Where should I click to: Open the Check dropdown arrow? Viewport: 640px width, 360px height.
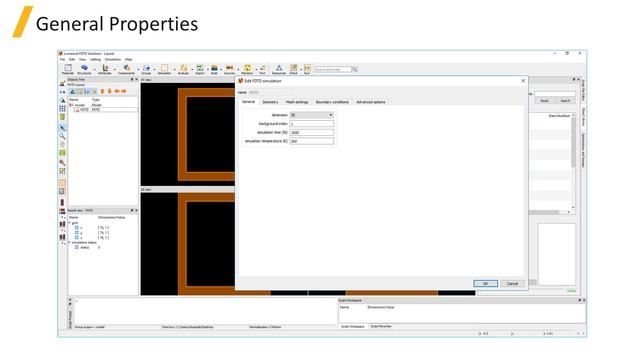[301, 69]
